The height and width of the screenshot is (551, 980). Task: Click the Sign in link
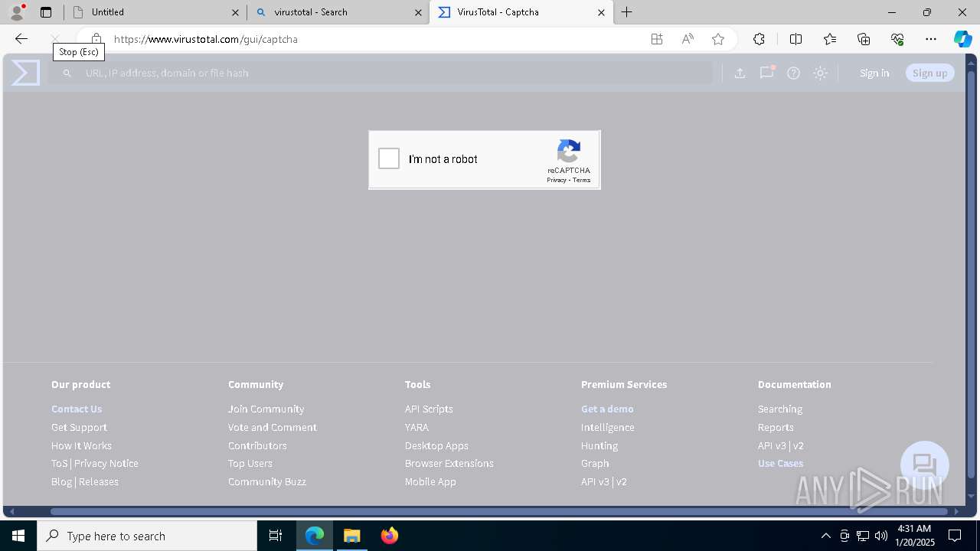pos(874,73)
